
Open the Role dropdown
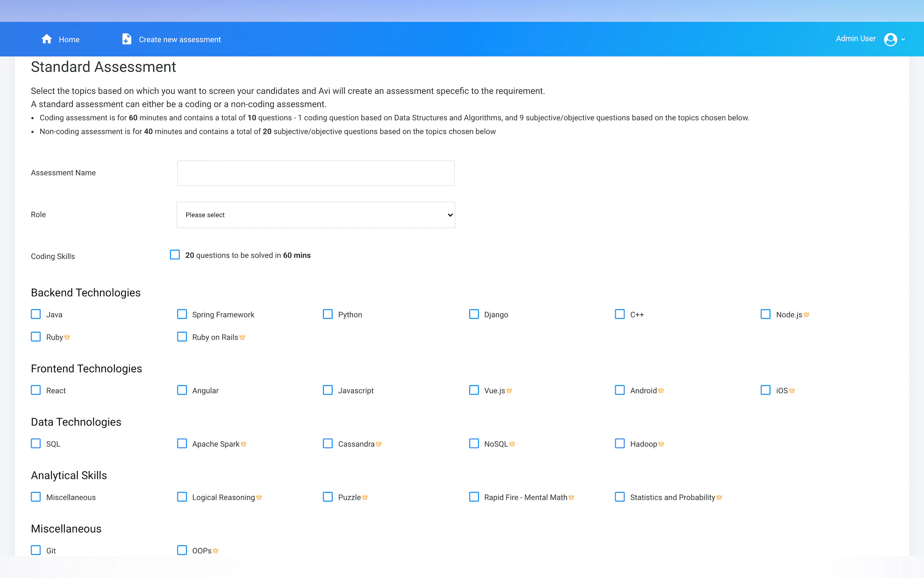pos(315,215)
